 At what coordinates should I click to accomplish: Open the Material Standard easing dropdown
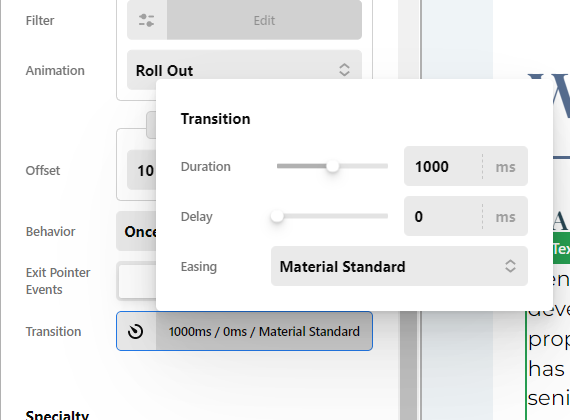click(399, 266)
